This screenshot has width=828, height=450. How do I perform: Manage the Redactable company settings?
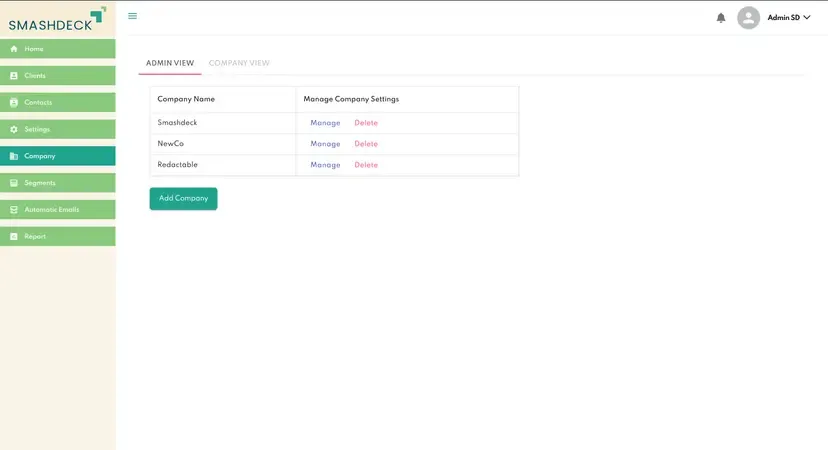pos(325,165)
